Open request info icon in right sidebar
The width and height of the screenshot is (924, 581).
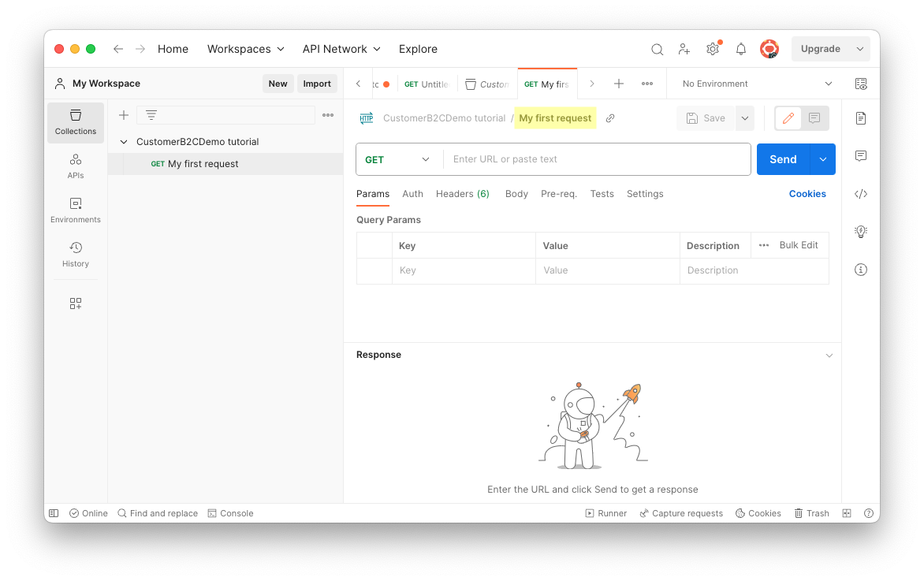(x=861, y=270)
